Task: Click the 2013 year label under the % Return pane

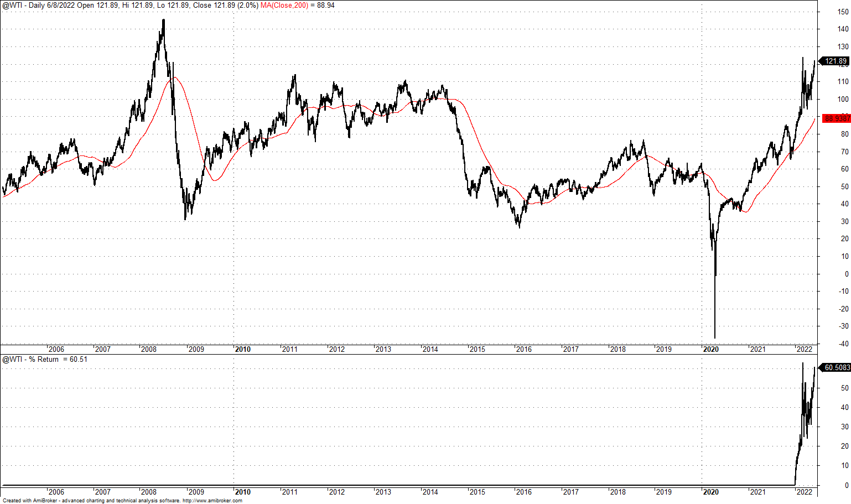Action: click(383, 492)
